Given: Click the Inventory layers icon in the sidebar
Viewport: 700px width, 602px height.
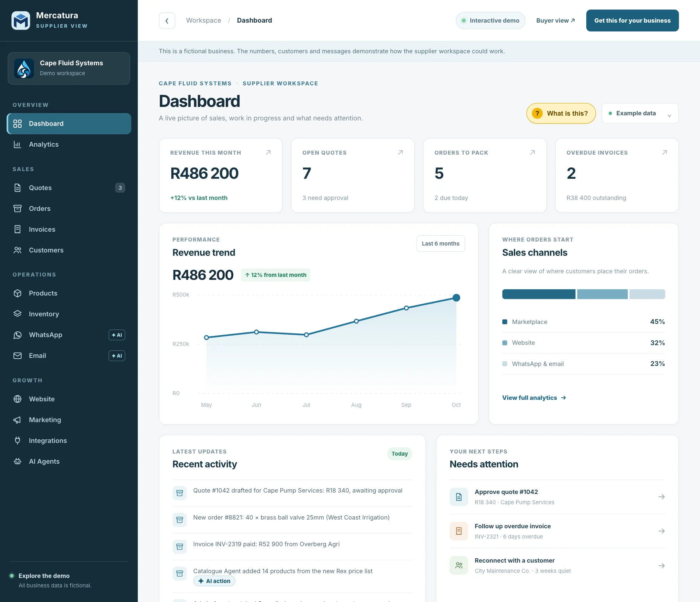Looking at the screenshot, I should pyautogui.click(x=17, y=314).
